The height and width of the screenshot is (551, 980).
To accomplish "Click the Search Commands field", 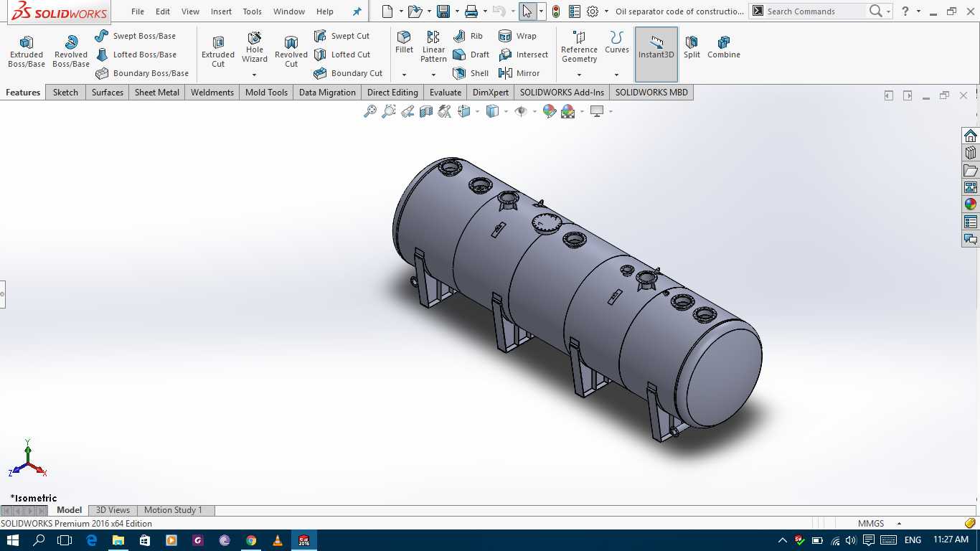I will click(x=814, y=11).
